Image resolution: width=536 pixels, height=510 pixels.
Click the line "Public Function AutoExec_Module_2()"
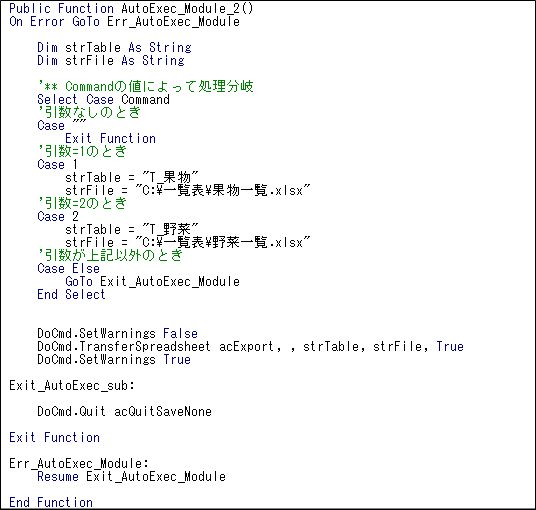(x=131, y=9)
